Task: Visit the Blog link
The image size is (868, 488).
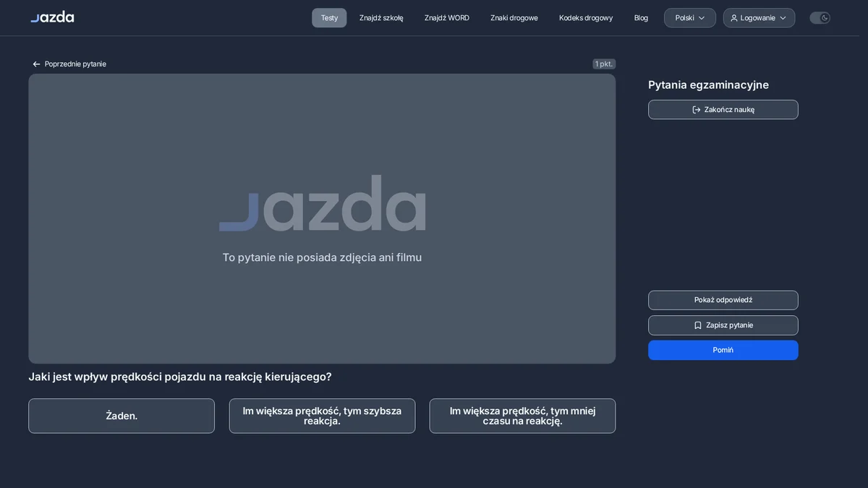Action: coord(641,18)
